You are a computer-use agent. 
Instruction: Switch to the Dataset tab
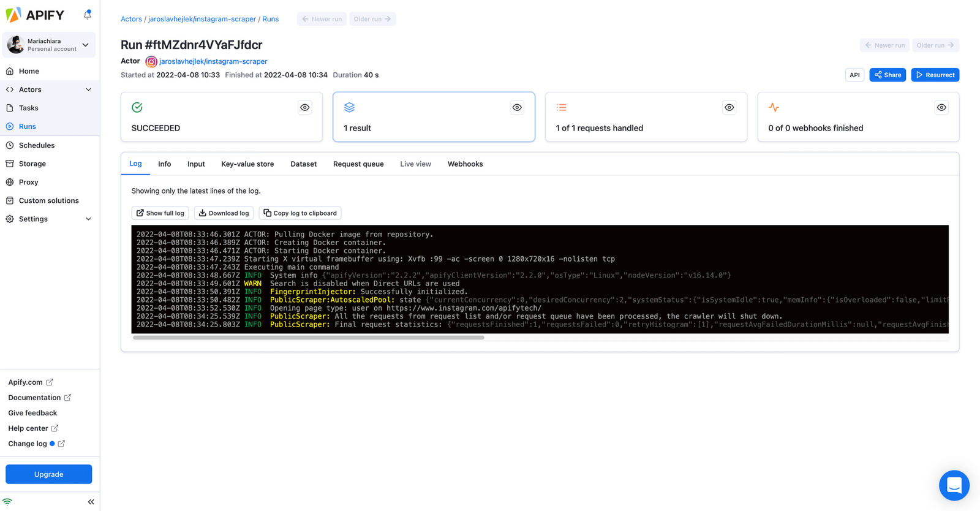click(303, 164)
